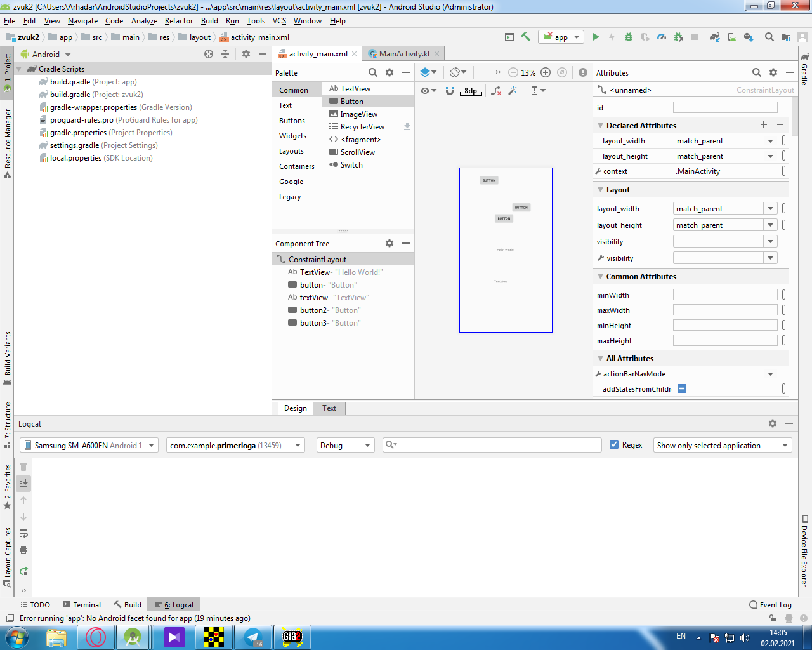Open Logcat settings gear

click(773, 423)
